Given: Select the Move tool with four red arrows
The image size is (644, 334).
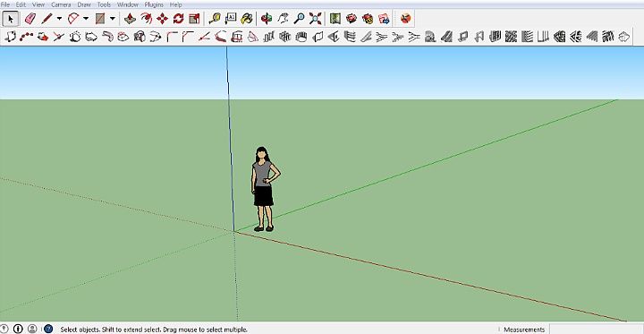Looking at the screenshot, I should pyautogui.click(x=162, y=19).
